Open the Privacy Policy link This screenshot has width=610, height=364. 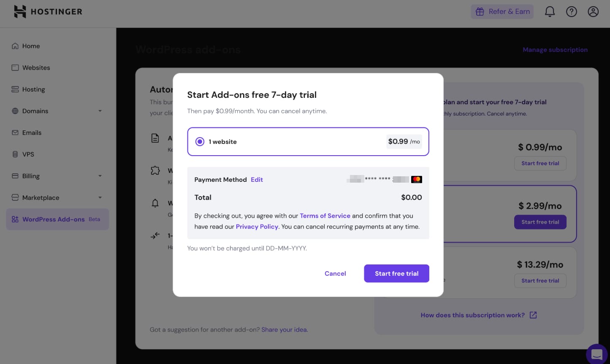pos(257,226)
